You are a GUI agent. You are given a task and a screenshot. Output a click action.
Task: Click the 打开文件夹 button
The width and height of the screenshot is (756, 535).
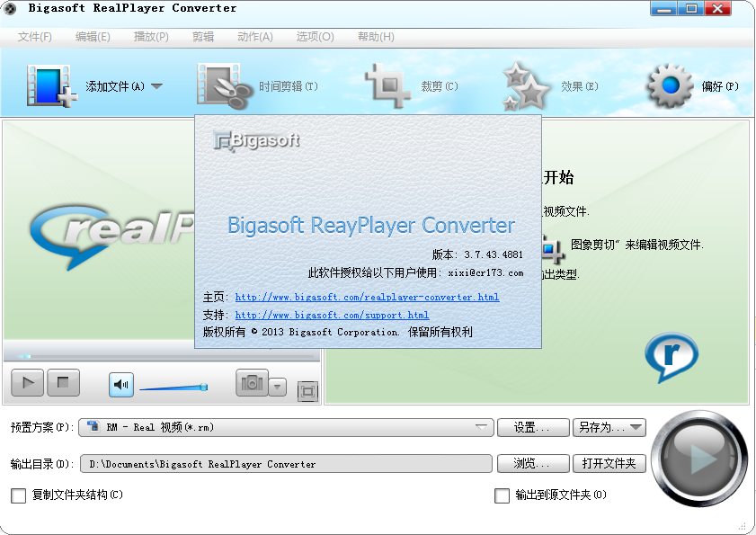(609, 464)
